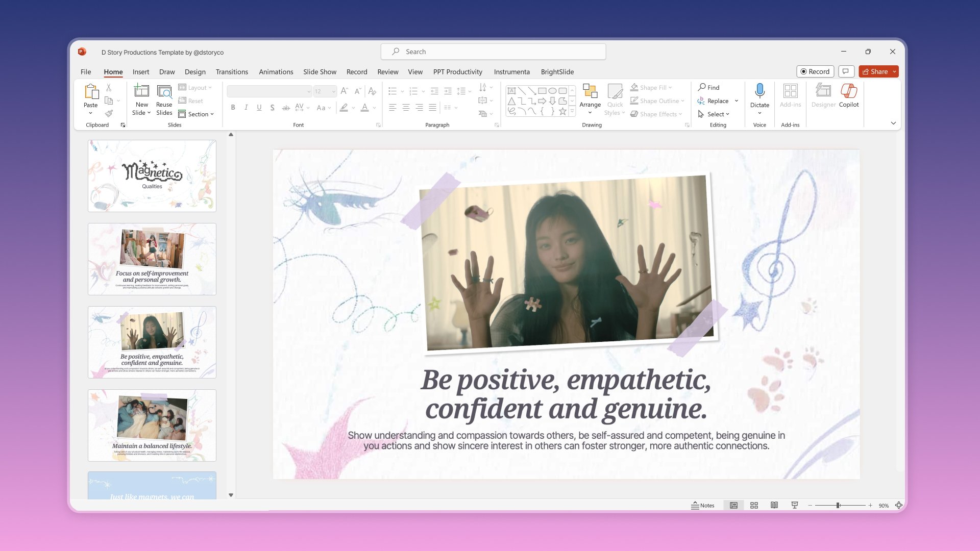
Task: Switch to Slide Sorter view
Action: (x=754, y=505)
